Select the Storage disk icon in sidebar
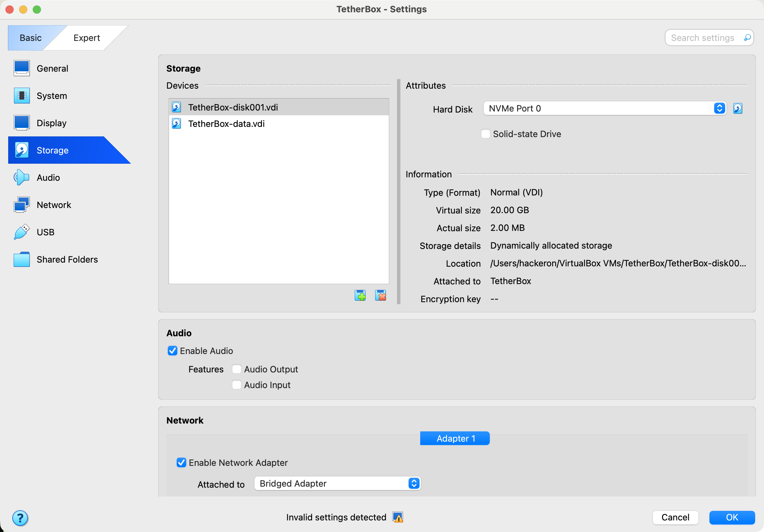This screenshot has height=532, width=764. [21, 150]
